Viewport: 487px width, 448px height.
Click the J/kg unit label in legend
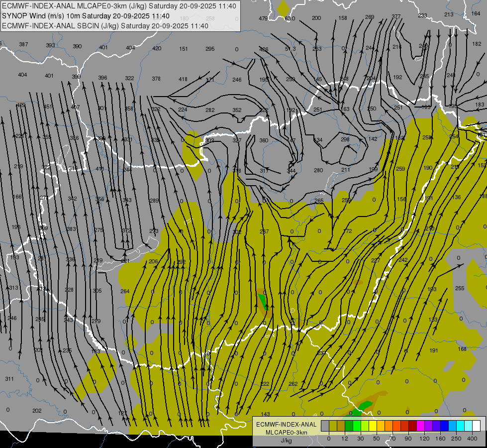point(287,441)
